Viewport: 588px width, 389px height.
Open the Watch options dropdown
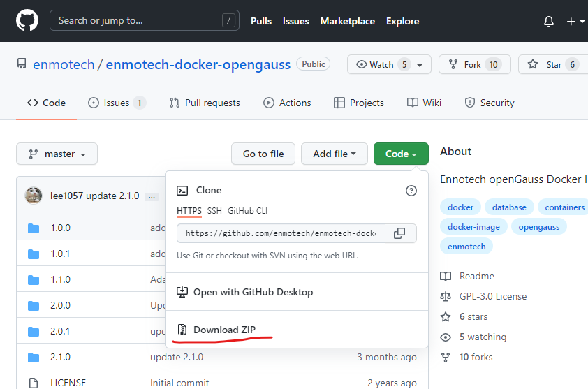tap(389, 64)
